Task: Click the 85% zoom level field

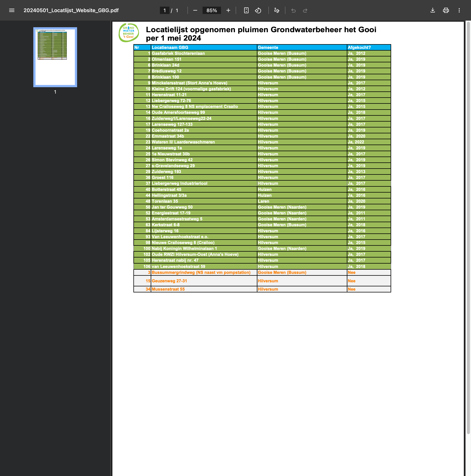Action: (x=211, y=10)
